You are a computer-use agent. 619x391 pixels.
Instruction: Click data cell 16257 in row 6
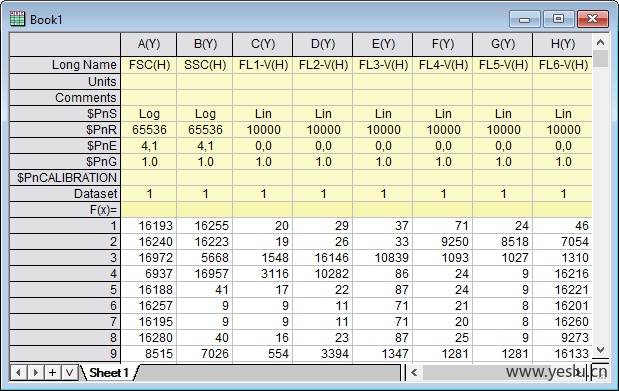[x=149, y=306]
